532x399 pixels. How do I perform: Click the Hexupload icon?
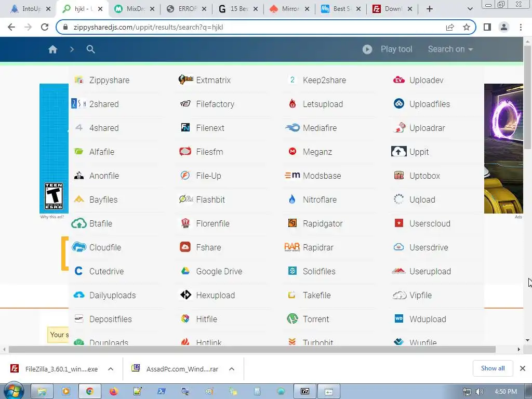185,295
